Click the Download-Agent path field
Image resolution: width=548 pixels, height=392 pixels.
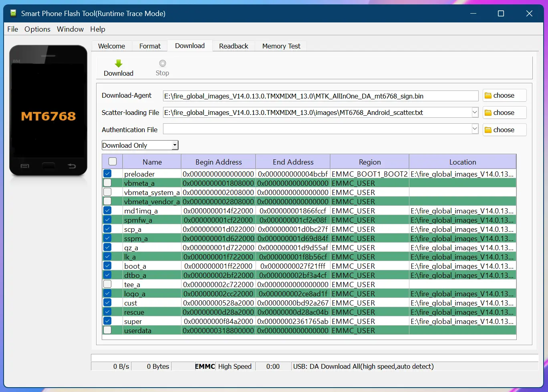pyautogui.click(x=320, y=96)
